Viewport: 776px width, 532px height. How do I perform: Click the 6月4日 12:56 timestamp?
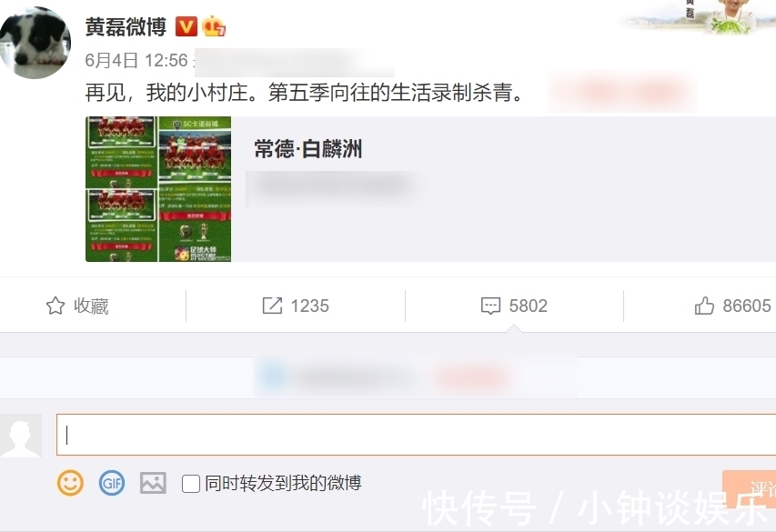pos(136,60)
